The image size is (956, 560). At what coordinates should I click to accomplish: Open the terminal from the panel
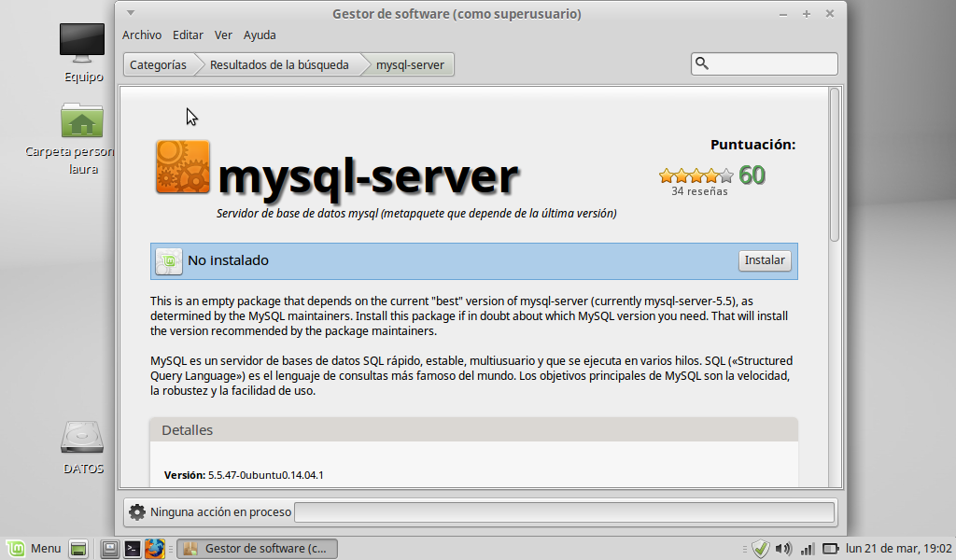click(133, 549)
